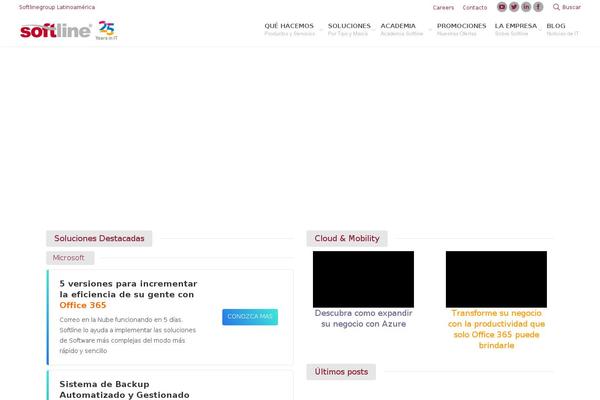Open 'Descubra como expandir su negocio con Azure'

pos(363,318)
